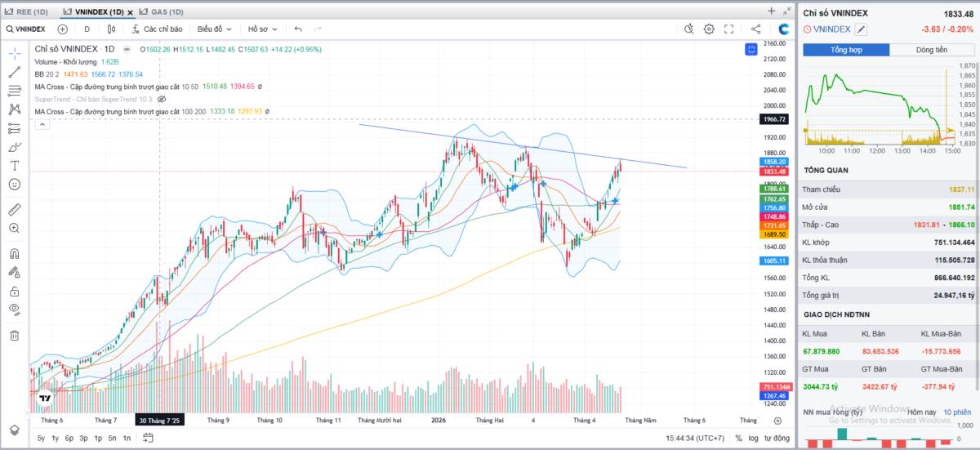This screenshot has width=980, height=450.
Task: Show the hidden SuperTrend indicator
Action: (x=161, y=99)
